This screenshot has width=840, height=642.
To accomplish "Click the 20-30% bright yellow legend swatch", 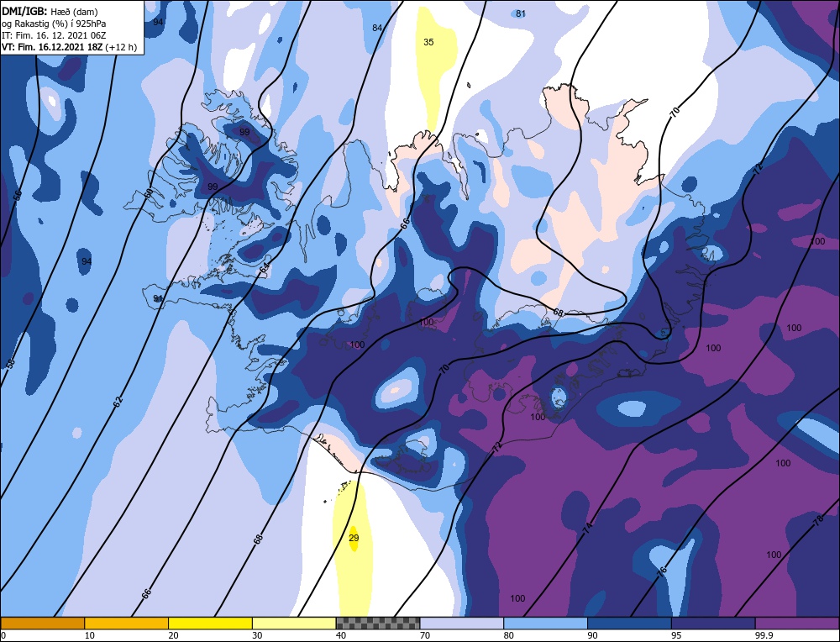I will tap(210, 623).
